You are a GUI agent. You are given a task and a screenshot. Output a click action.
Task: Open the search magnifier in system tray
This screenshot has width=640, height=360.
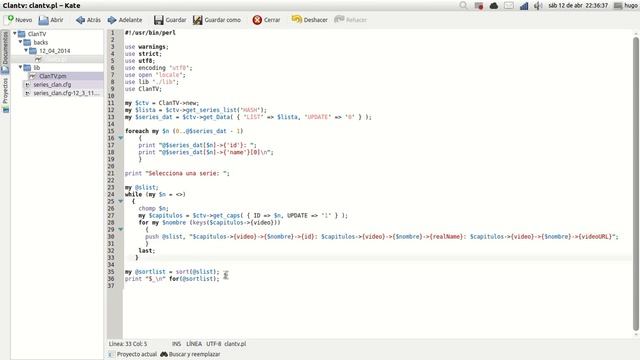[x=463, y=5]
